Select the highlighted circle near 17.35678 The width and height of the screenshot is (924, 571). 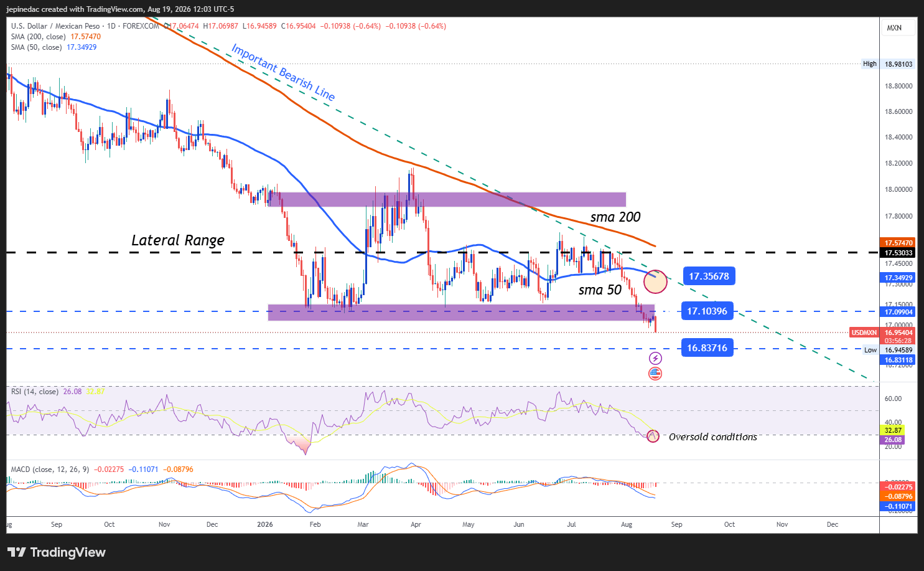click(x=655, y=281)
